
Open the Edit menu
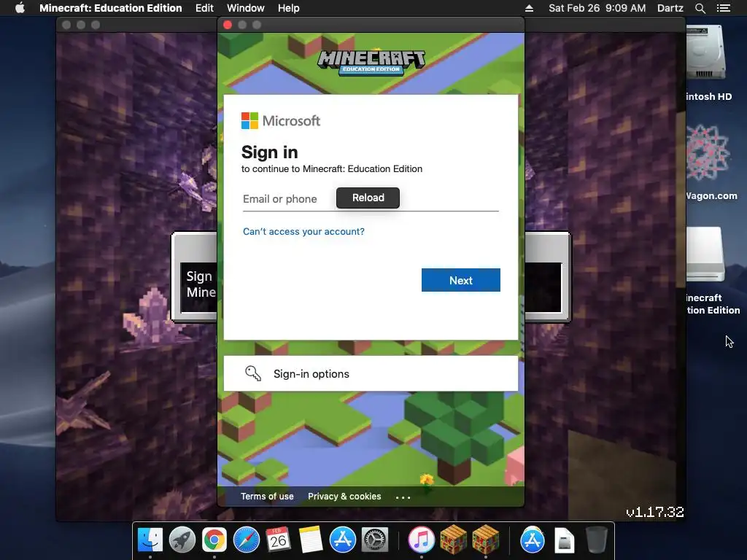tap(204, 8)
